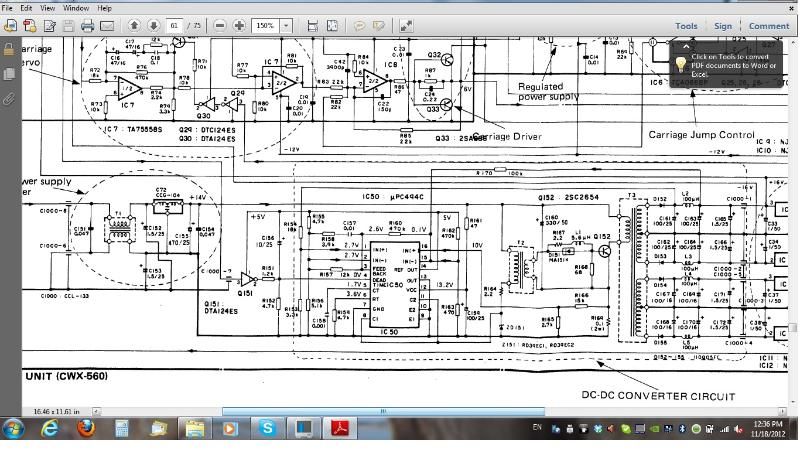Go to next page arrow
This screenshot has height=450, width=800.
[x=153, y=25]
